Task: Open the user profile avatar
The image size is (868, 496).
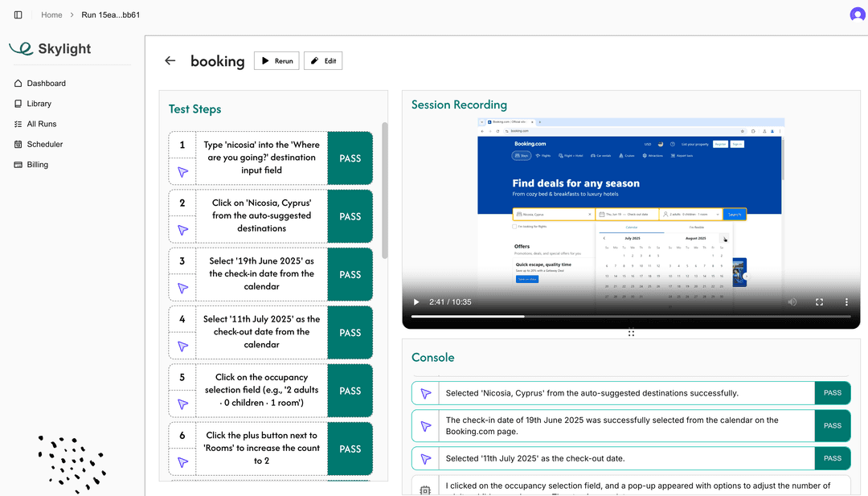Action: [x=858, y=14]
